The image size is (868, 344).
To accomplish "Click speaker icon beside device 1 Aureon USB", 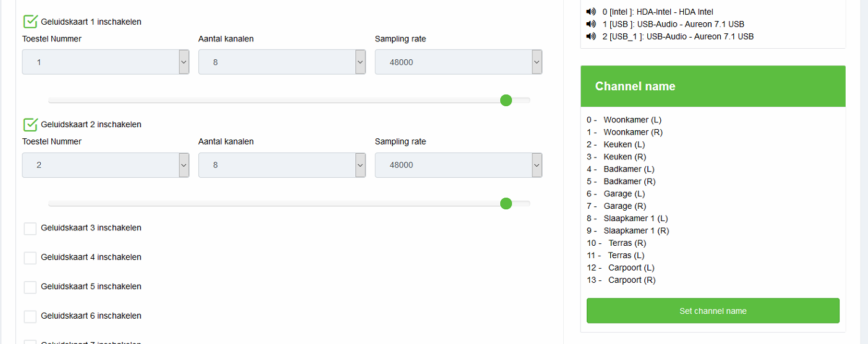I will (590, 24).
